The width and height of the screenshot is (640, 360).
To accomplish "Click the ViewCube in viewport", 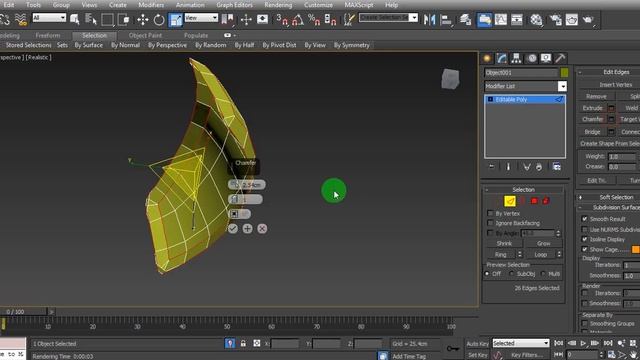I will [x=450, y=79].
